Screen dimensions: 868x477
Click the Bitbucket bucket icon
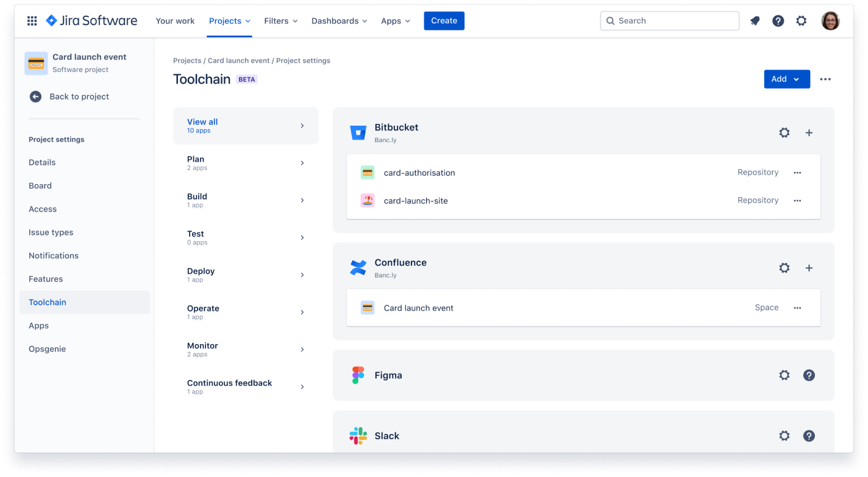point(358,132)
